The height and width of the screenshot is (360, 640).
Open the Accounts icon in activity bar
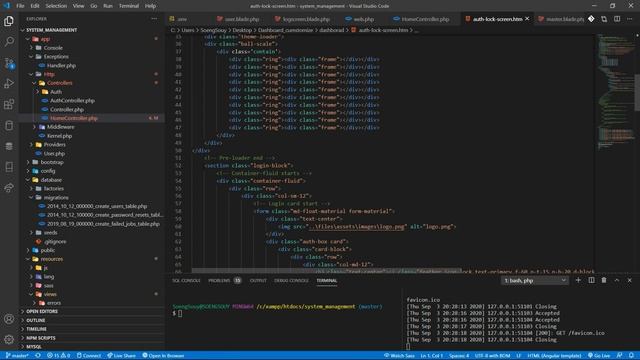point(9,319)
